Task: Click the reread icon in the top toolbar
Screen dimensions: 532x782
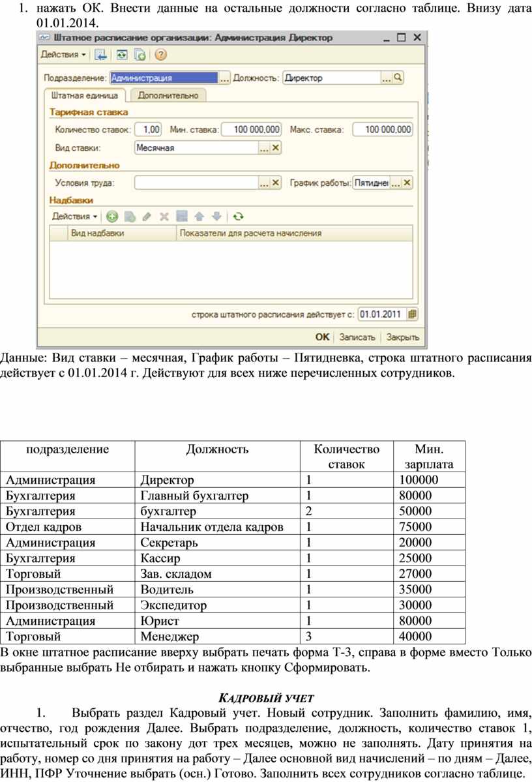Action: [122, 55]
